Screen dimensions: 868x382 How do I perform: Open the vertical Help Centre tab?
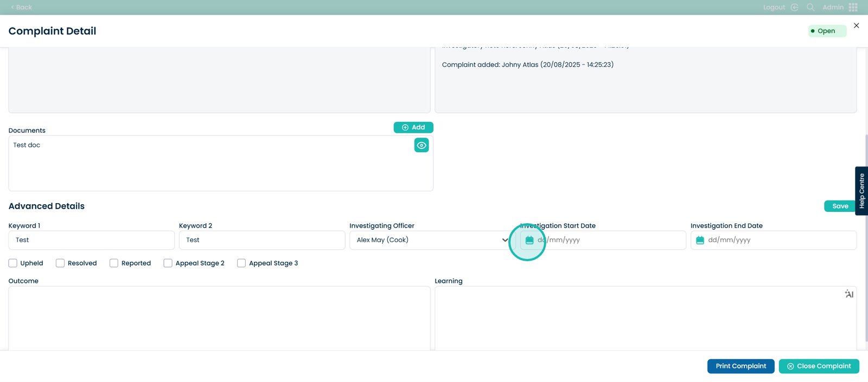[861, 191]
